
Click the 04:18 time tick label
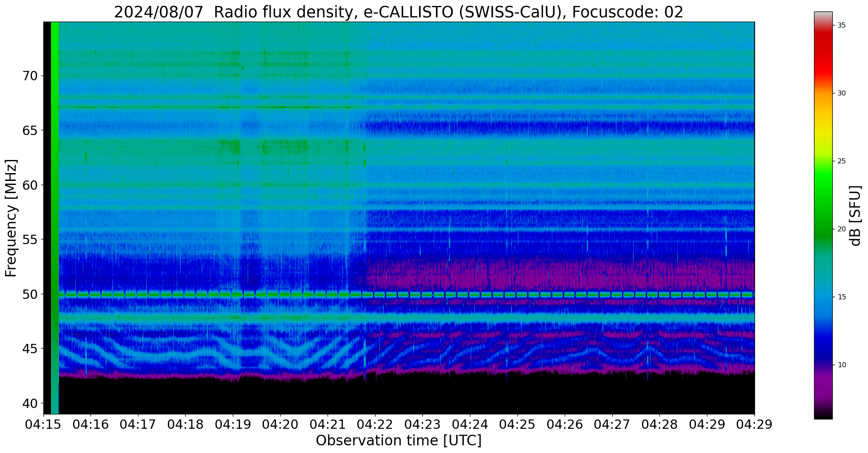tap(185, 425)
